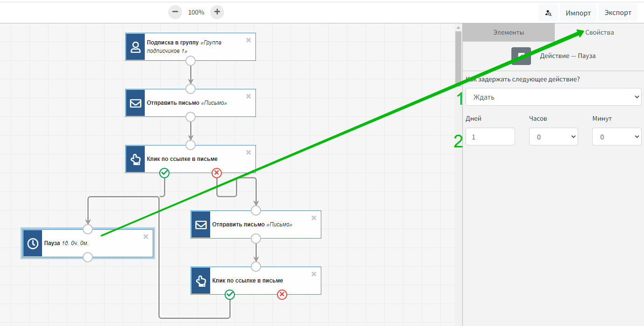This screenshot has width=644, height=326.
Task: Click the bottom output connector of Пауза block
Action: click(88, 257)
